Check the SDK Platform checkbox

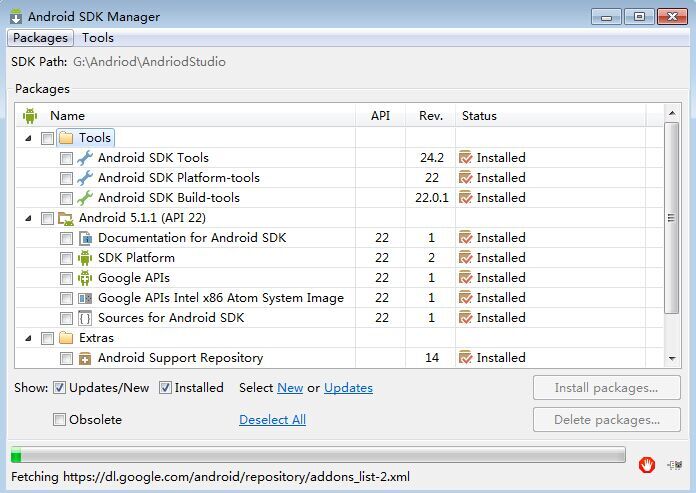[x=66, y=258]
